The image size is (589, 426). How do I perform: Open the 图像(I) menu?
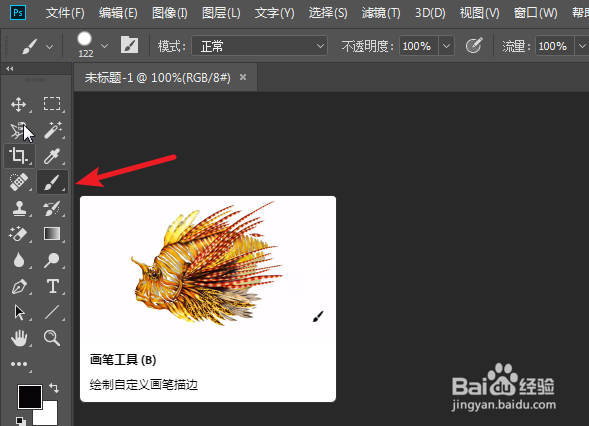point(169,13)
